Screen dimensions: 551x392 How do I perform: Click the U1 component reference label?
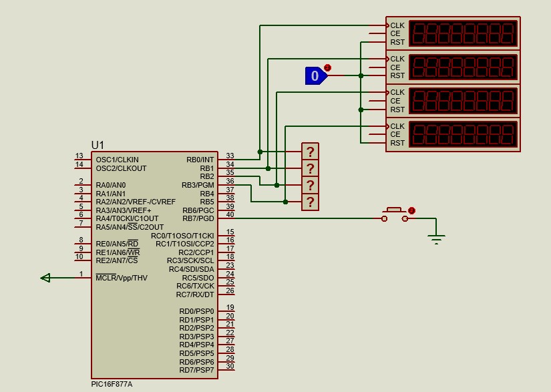point(98,145)
